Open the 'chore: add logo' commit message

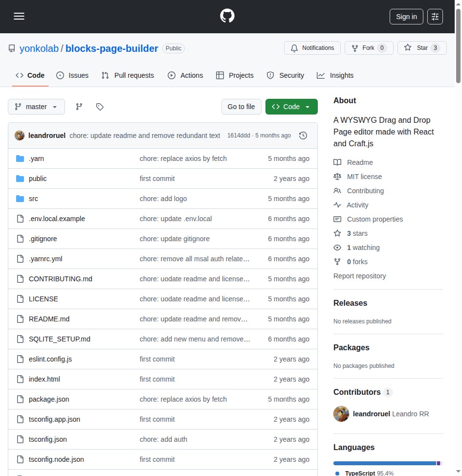tap(163, 199)
